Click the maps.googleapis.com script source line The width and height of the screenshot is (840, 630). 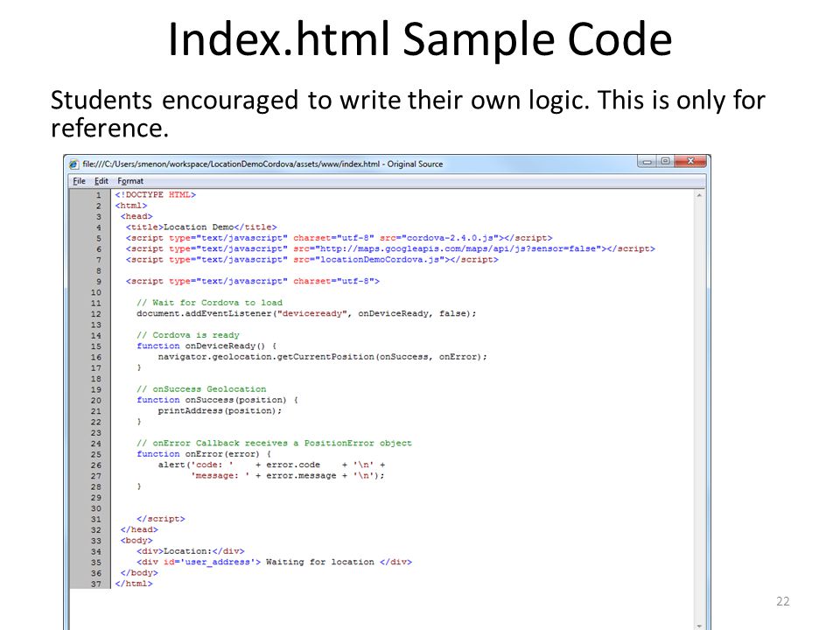coord(390,248)
